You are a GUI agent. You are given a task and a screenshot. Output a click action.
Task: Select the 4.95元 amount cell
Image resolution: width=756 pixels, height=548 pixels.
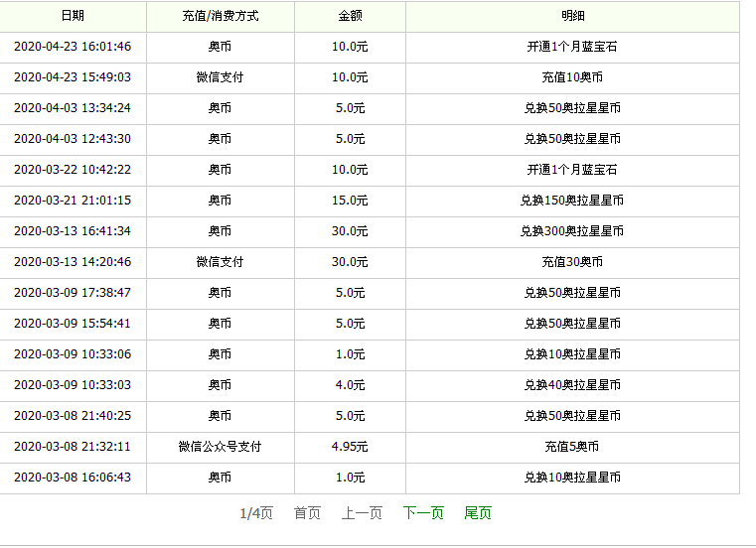pyautogui.click(x=350, y=447)
